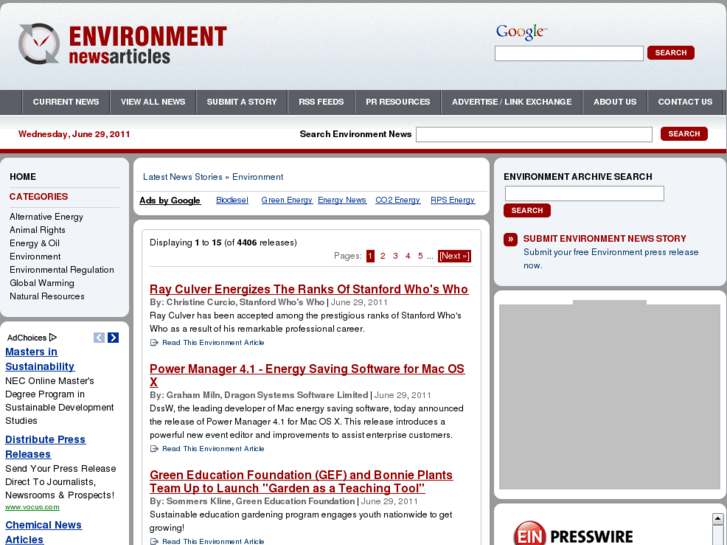The width and height of the screenshot is (727, 545).
Task: Select Natural Resources category
Action: click(x=47, y=296)
